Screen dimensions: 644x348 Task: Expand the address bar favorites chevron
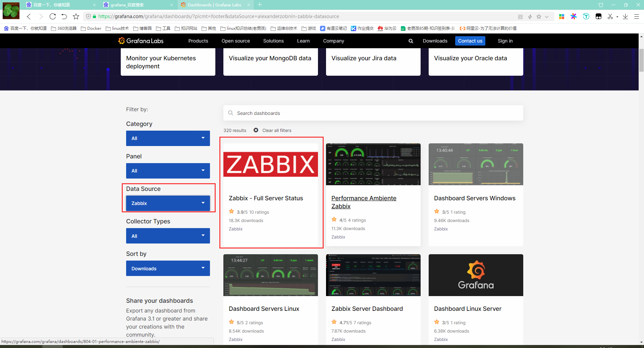pyautogui.click(x=547, y=17)
